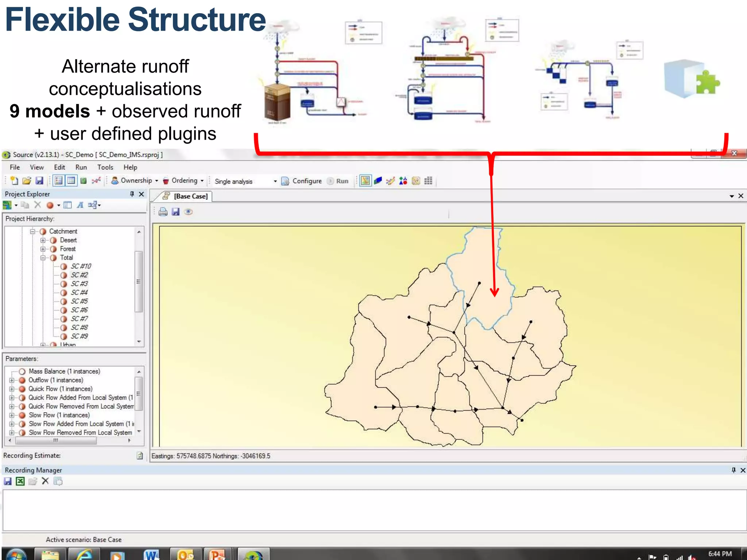Viewport: 747px width, 560px height.
Task: Pin the Project Explorer panel
Action: 132,194
